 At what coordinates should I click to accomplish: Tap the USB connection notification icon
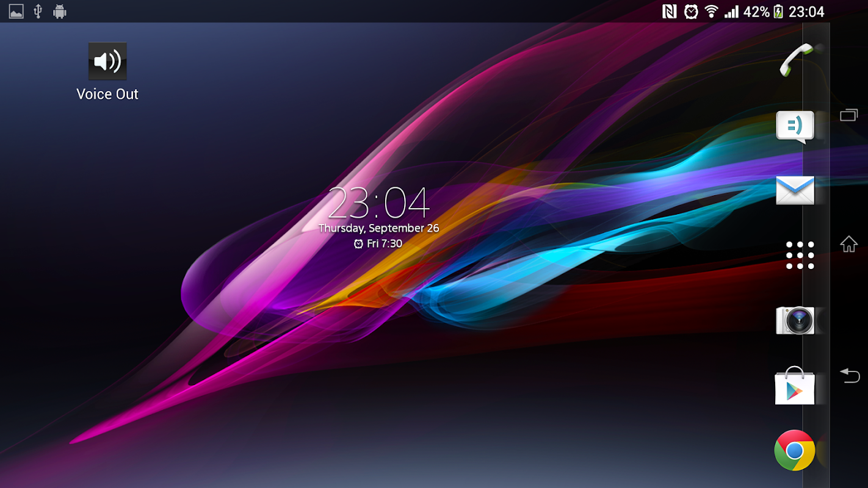click(x=38, y=12)
